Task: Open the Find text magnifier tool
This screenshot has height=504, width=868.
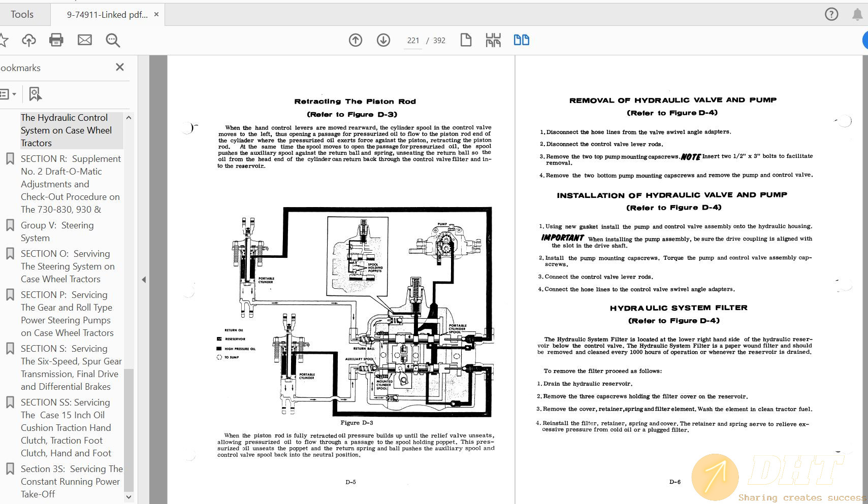Action: (113, 40)
